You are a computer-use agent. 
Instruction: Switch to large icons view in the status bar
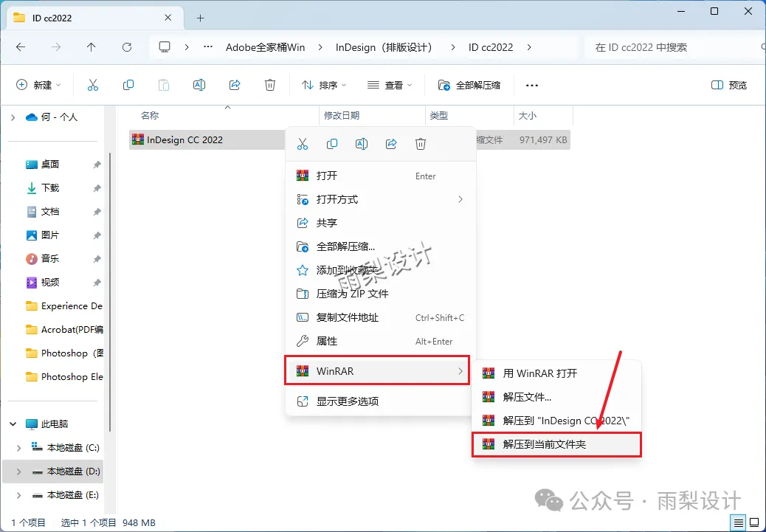pyautogui.click(x=753, y=521)
